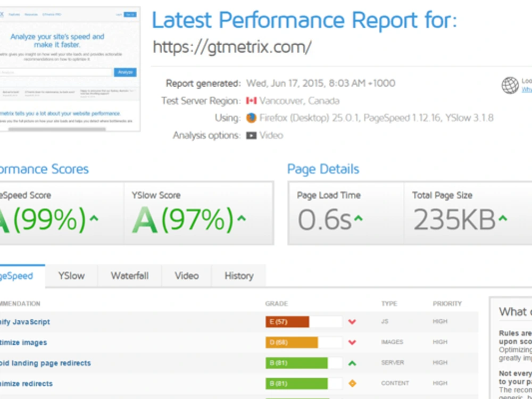Click the Performance Scores heading

[44, 169]
